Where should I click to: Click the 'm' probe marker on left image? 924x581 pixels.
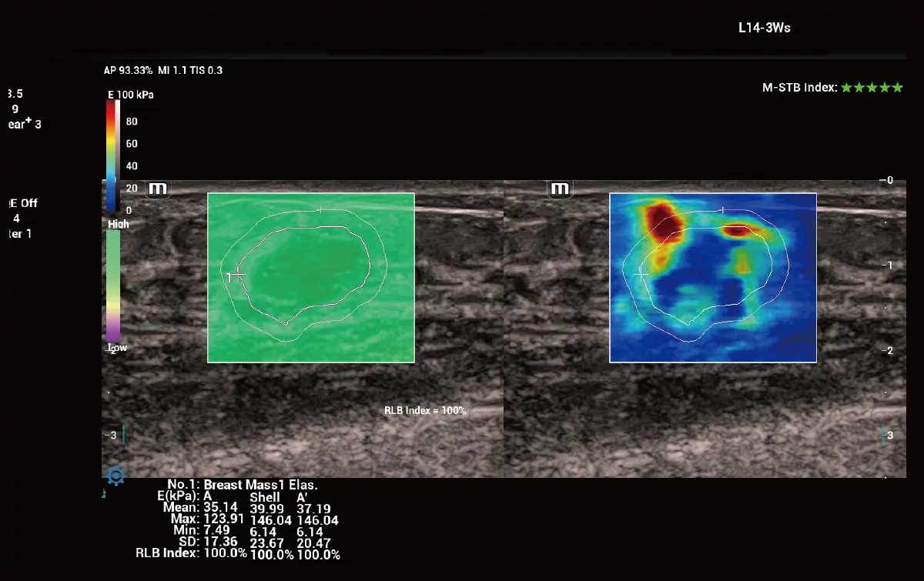(158, 189)
